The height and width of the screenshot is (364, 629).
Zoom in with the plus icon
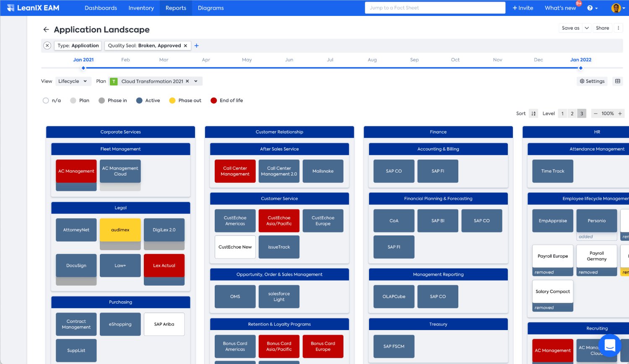click(620, 114)
